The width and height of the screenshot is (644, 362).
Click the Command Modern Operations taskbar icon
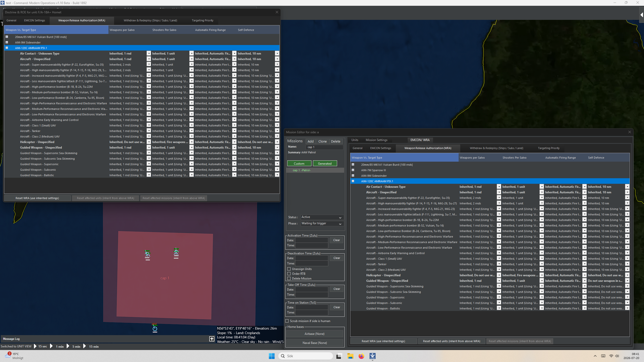pyautogui.click(x=373, y=356)
